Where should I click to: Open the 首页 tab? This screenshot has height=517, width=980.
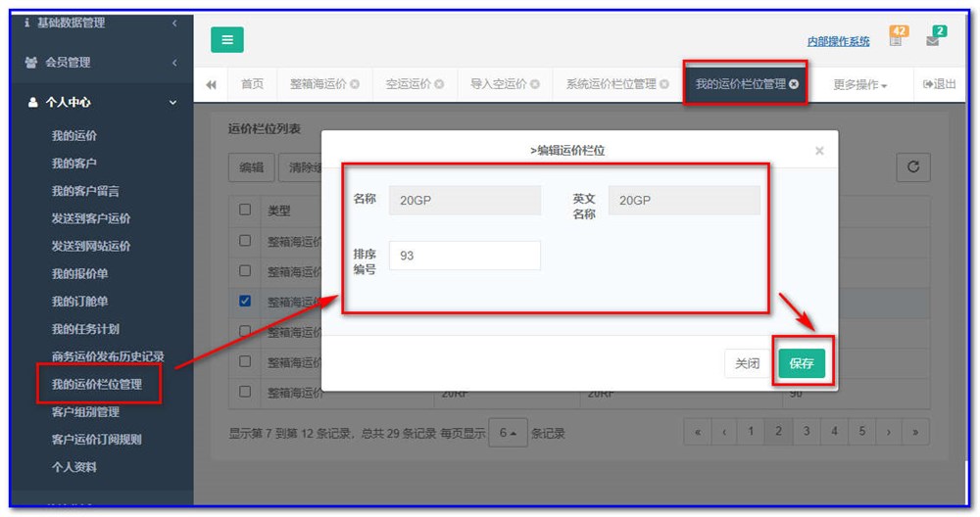coord(253,84)
